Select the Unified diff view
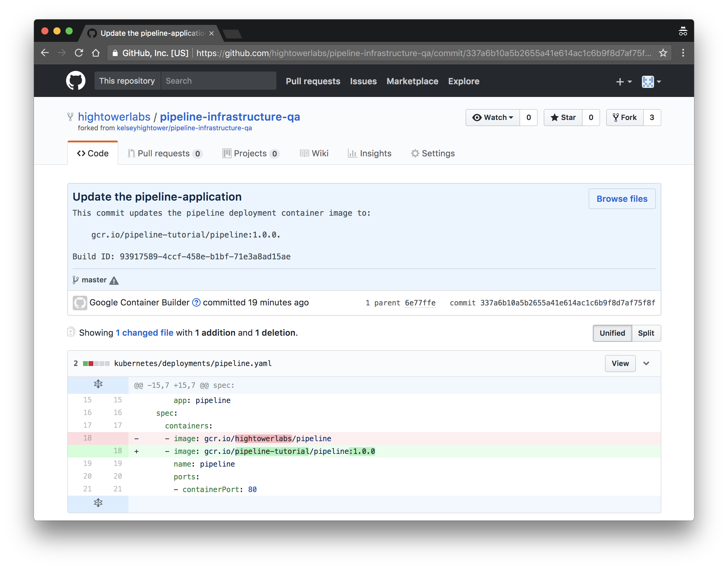Screen dimensions: 728x569 pyautogui.click(x=612, y=333)
